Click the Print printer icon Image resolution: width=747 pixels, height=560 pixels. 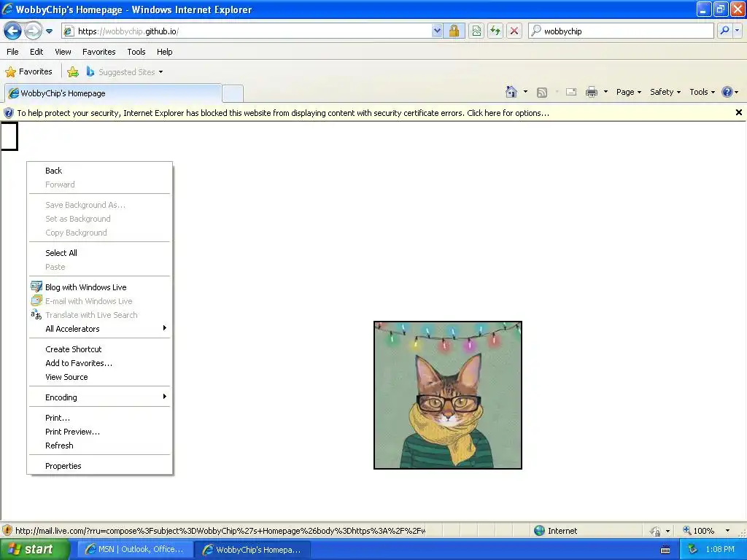[x=591, y=92]
